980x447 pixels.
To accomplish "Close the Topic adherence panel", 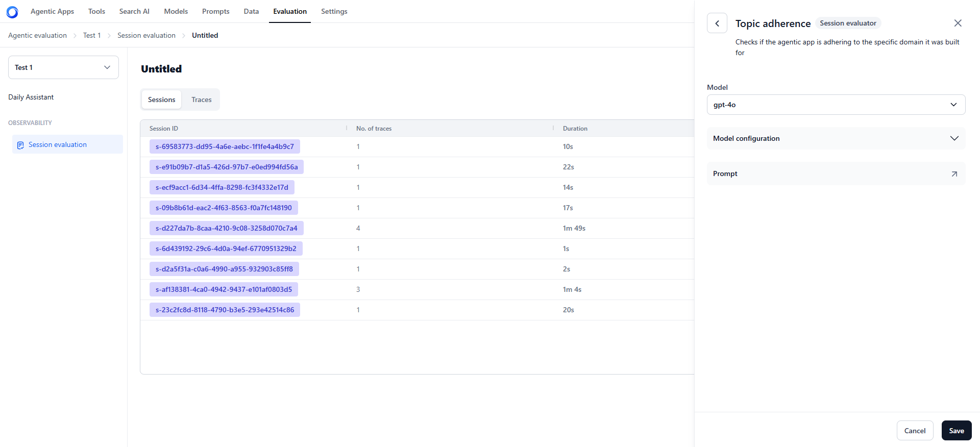I will (958, 23).
